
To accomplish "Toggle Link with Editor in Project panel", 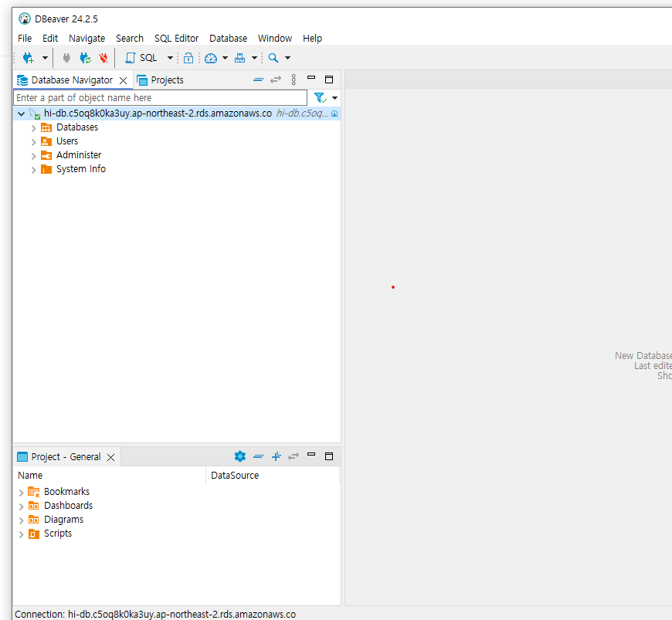I will tap(294, 456).
